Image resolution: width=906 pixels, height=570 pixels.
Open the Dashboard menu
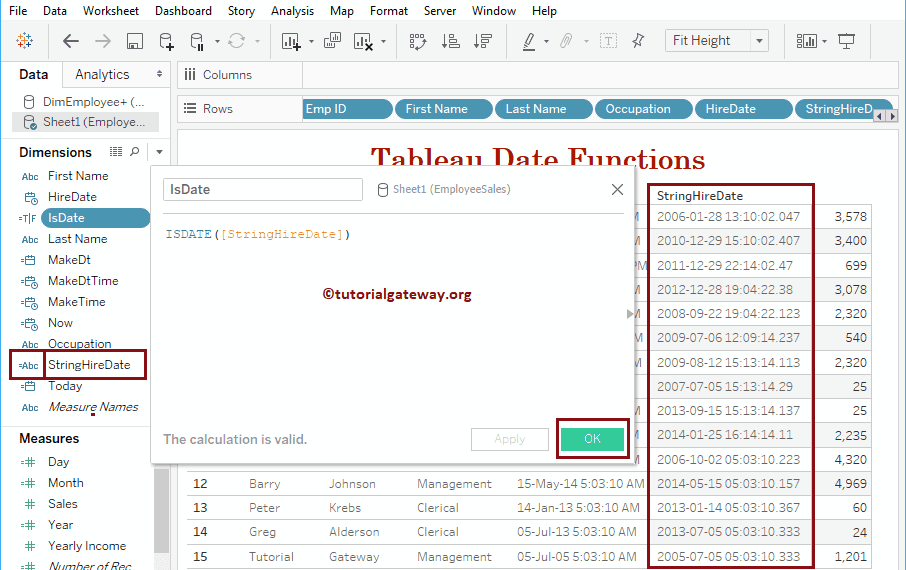[183, 11]
